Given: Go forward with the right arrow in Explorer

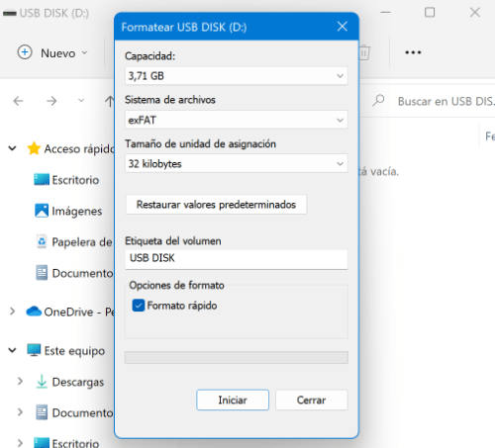Looking at the screenshot, I should click(x=51, y=101).
